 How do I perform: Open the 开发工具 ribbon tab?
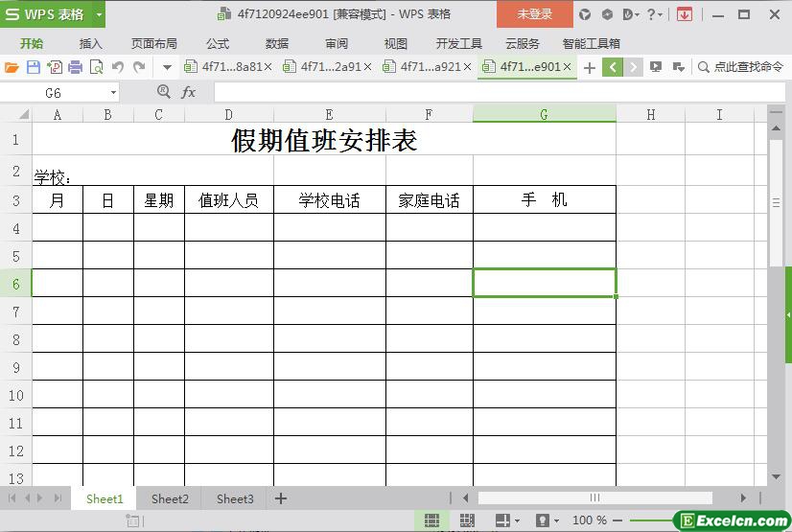click(x=459, y=43)
